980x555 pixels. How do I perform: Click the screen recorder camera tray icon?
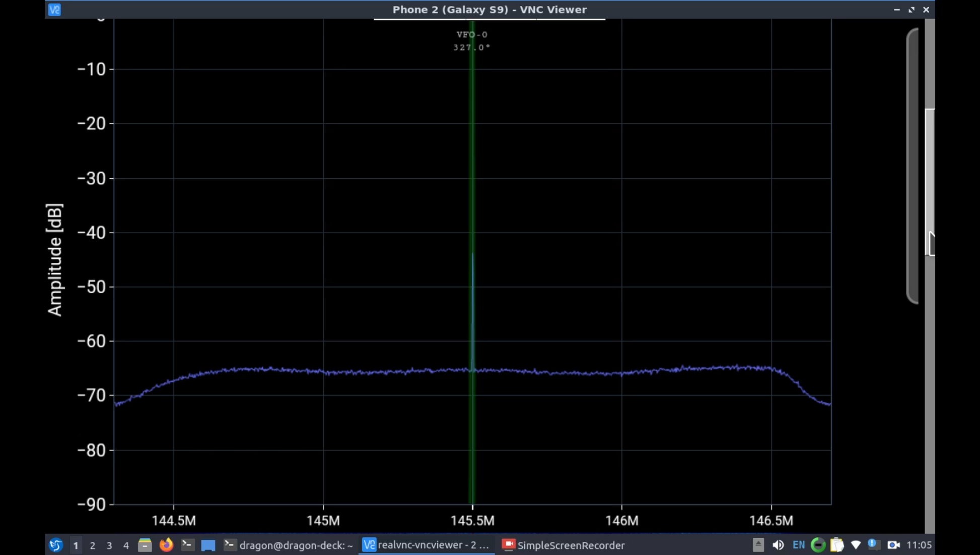pos(893,545)
